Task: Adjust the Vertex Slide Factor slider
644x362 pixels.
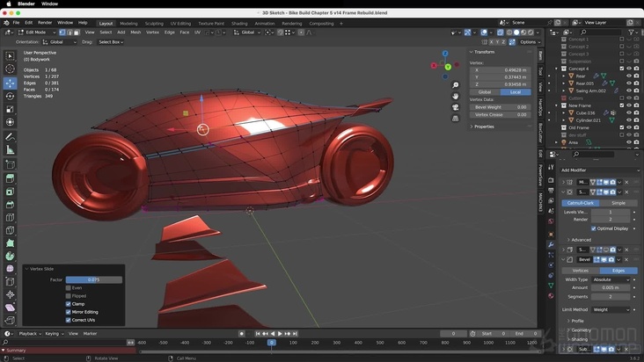Action: pos(93,279)
